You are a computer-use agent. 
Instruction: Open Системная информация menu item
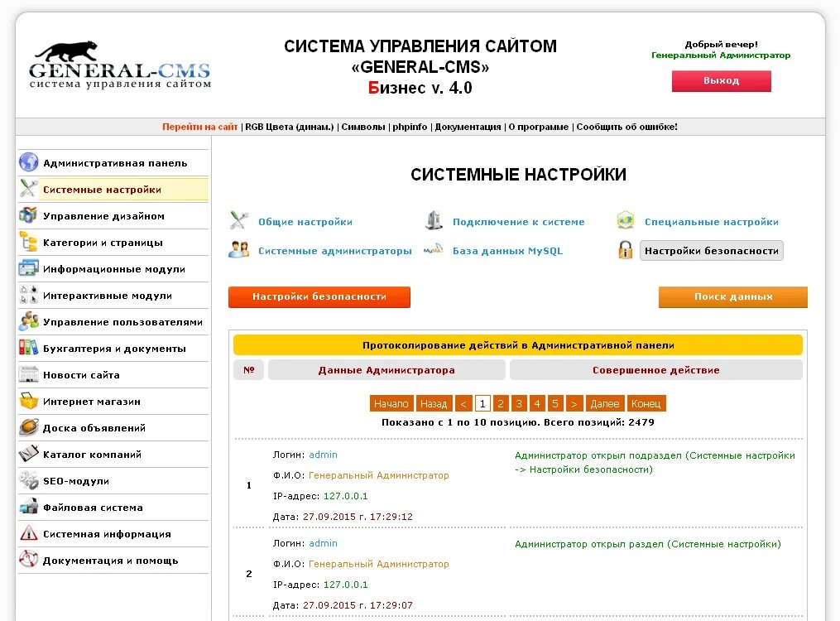point(107,534)
